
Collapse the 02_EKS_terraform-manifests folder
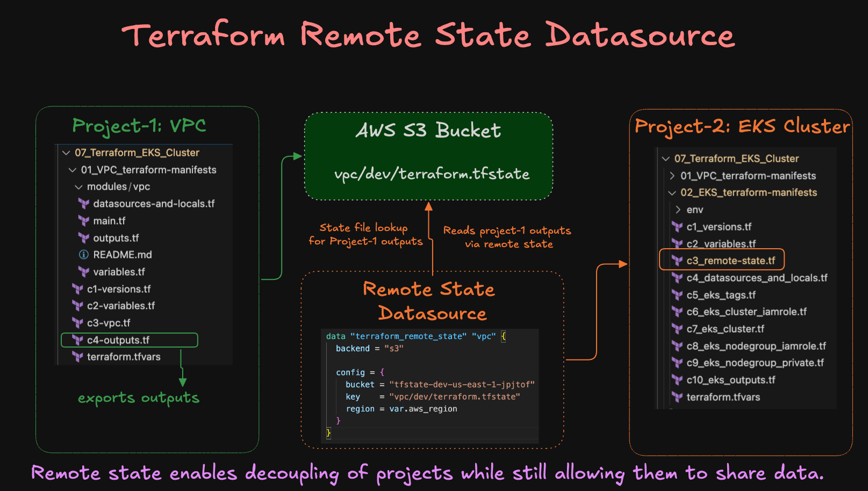[x=671, y=192]
